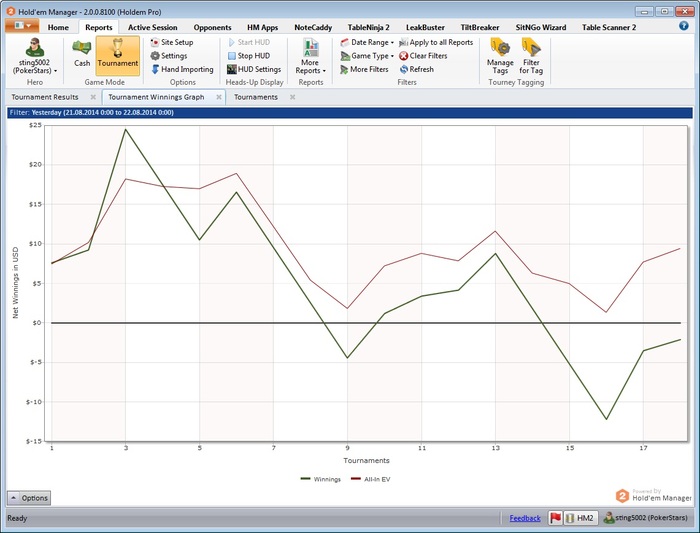Open the Feedback link
This screenshot has height=533, width=700.
(x=525, y=518)
